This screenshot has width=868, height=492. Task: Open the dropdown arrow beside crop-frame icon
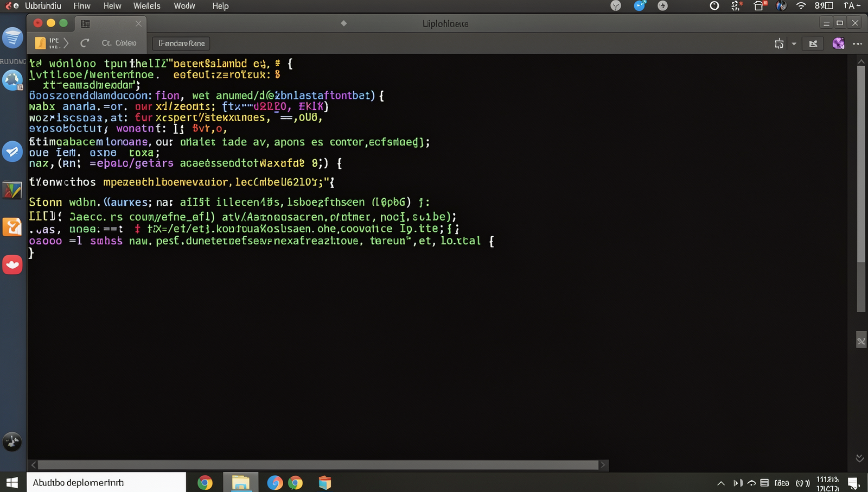tap(794, 44)
